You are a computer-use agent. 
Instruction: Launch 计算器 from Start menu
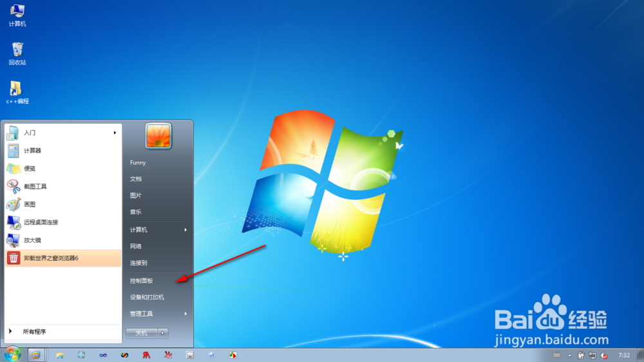tap(63, 150)
